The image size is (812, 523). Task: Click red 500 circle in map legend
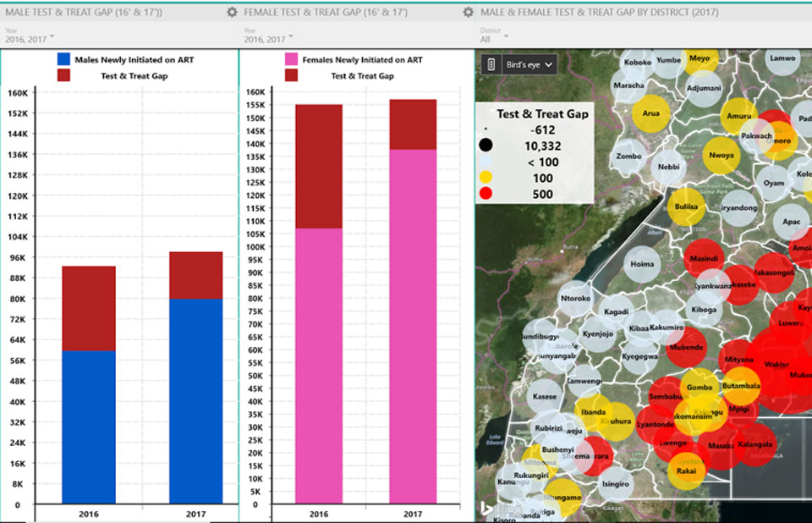coord(486,194)
